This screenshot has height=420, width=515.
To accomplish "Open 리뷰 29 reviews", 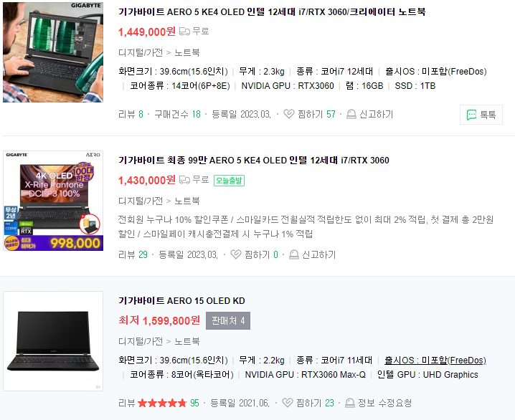I will [x=133, y=254].
